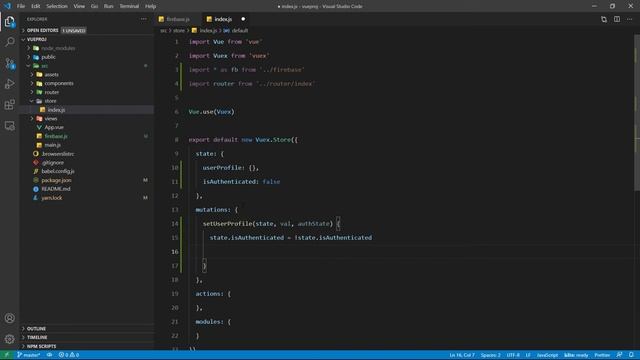Open the Source Control view

point(9,63)
